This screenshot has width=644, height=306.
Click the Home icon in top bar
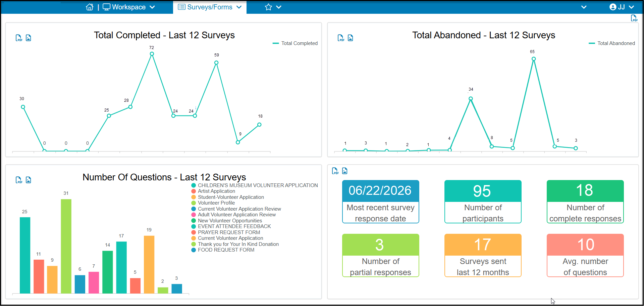[x=90, y=7]
